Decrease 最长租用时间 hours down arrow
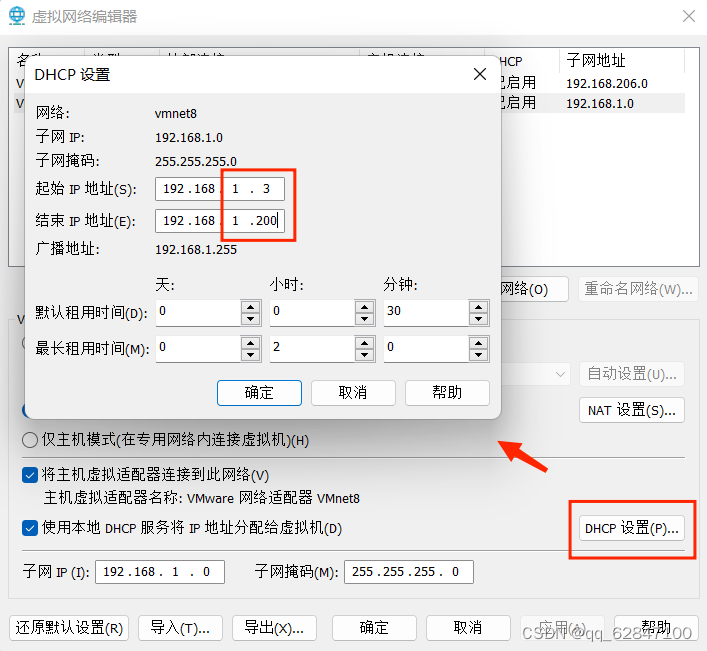 (364, 355)
